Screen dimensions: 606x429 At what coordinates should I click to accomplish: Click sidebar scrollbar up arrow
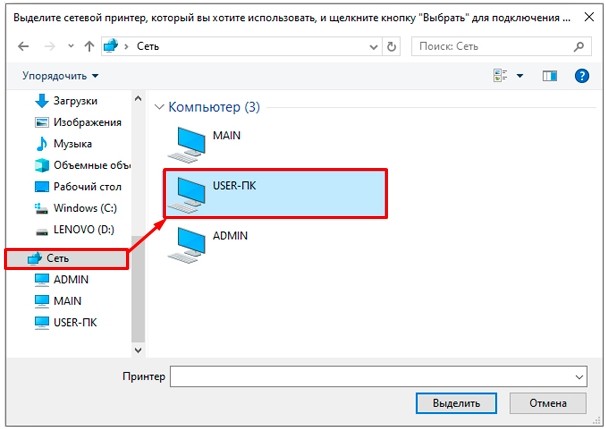click(x=138, y=99)
